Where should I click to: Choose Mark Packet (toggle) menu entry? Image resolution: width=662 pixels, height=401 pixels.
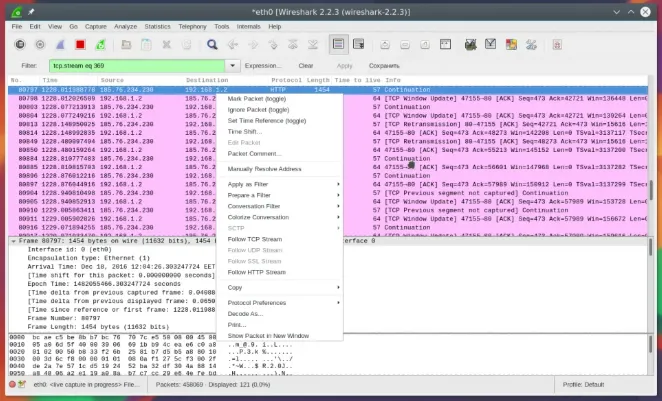(x=279, y=99)
